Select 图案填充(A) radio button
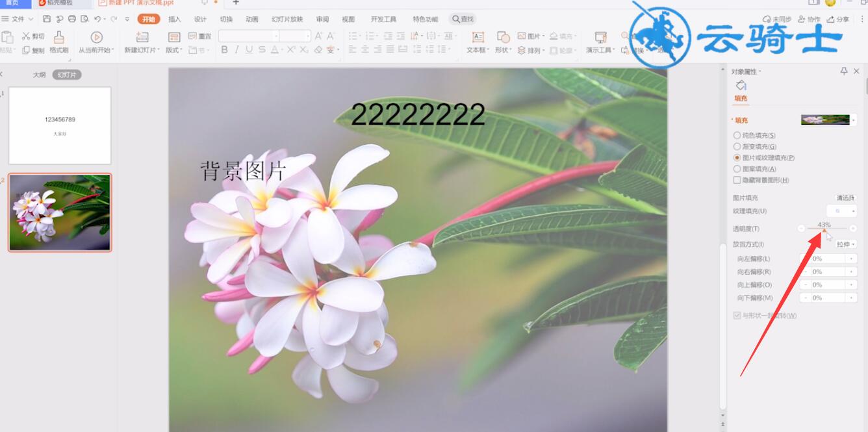This screenshot has height=432, width=868. [737, 168]
